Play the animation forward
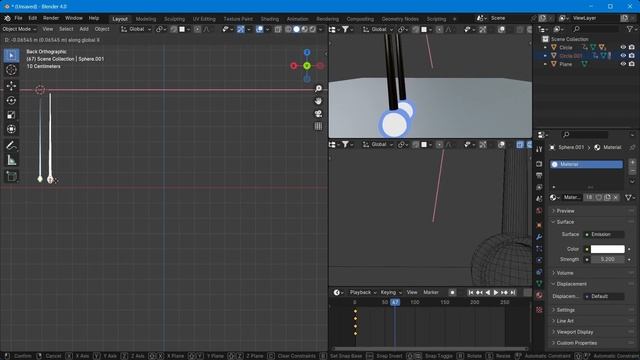640x360 pixels. (x=496, y=292)
